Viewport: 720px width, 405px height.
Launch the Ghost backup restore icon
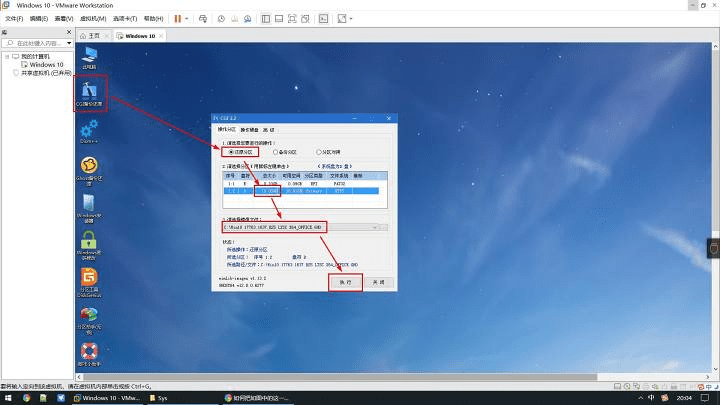coord(89,169)
